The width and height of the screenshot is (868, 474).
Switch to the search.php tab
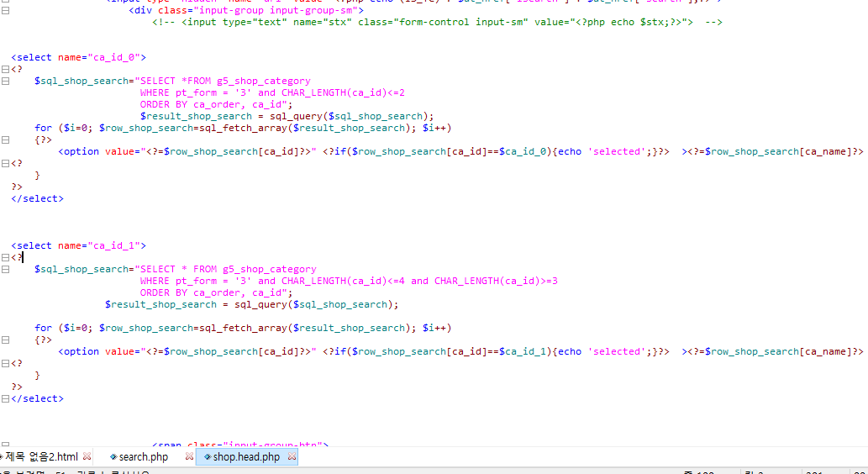click(x=144, y=457)
